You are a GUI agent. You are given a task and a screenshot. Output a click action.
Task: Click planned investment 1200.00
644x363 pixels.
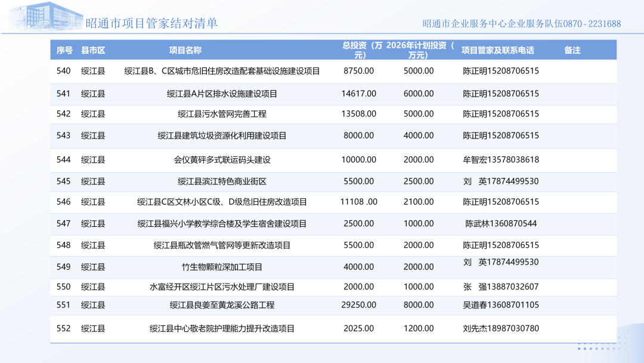[x=419, y=328]
